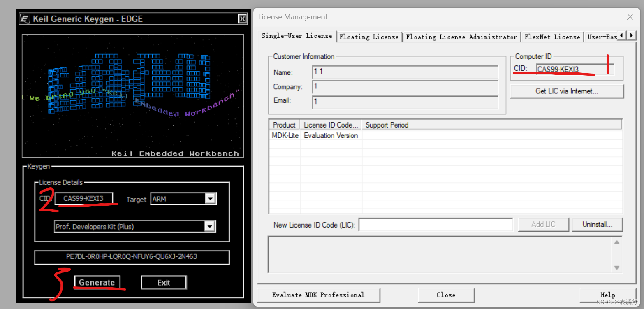
Task: Click the New License ID Code input field
Action: (x=436, y=224)
